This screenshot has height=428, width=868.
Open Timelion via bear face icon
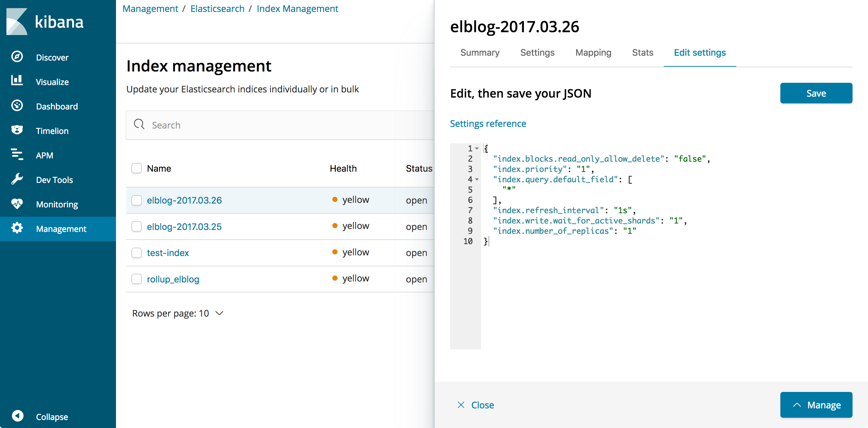click(17, 130)
